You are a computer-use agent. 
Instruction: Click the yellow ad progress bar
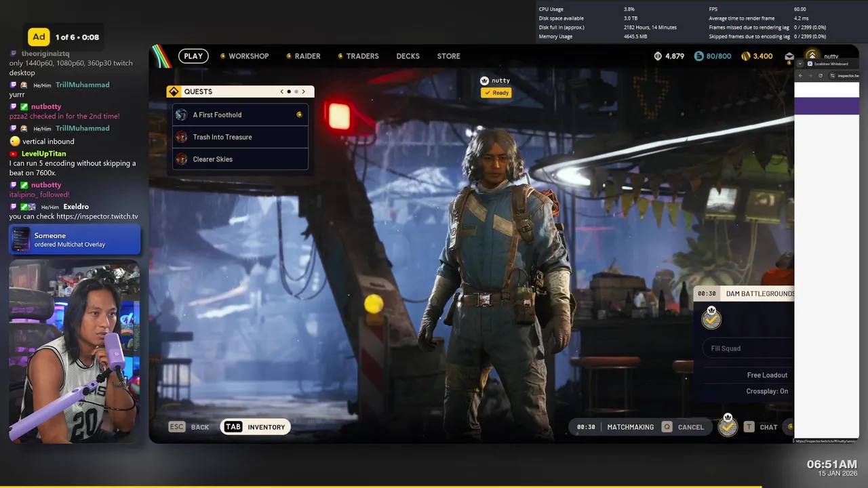pos(380,487)
